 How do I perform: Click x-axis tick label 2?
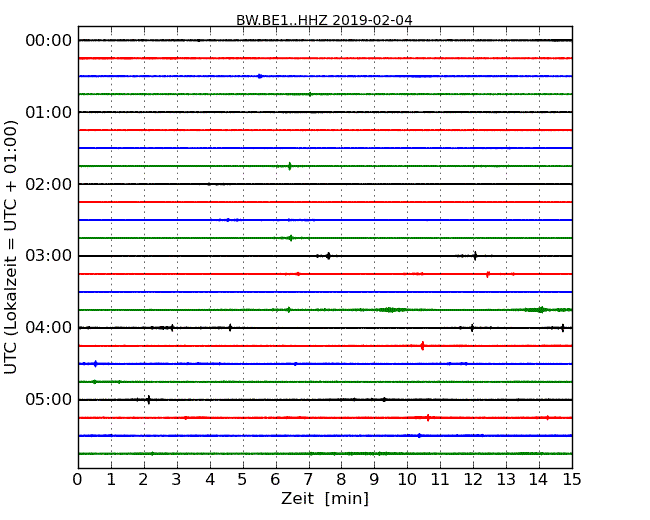coord(143,480)
